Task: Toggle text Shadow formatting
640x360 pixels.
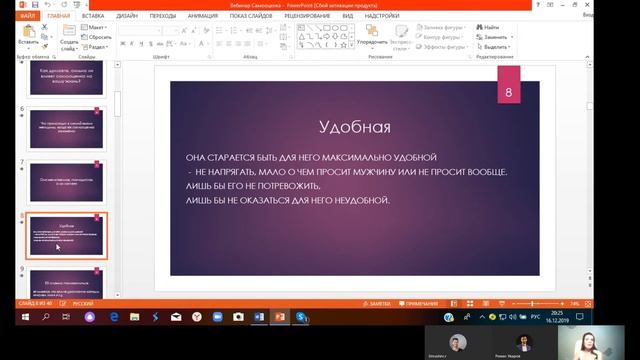Action: (x=151, y=44)
